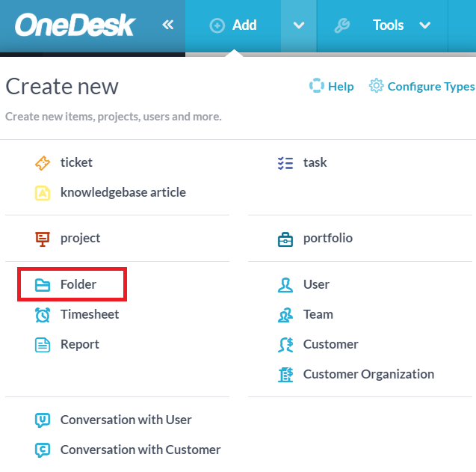Create a new portfolio
Viewport: 476px width, 472px height.
[328, 239]
